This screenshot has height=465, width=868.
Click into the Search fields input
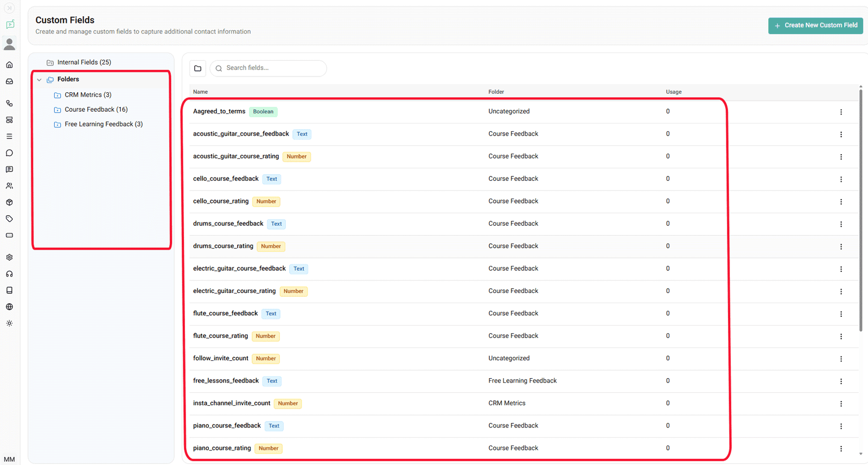268,68
